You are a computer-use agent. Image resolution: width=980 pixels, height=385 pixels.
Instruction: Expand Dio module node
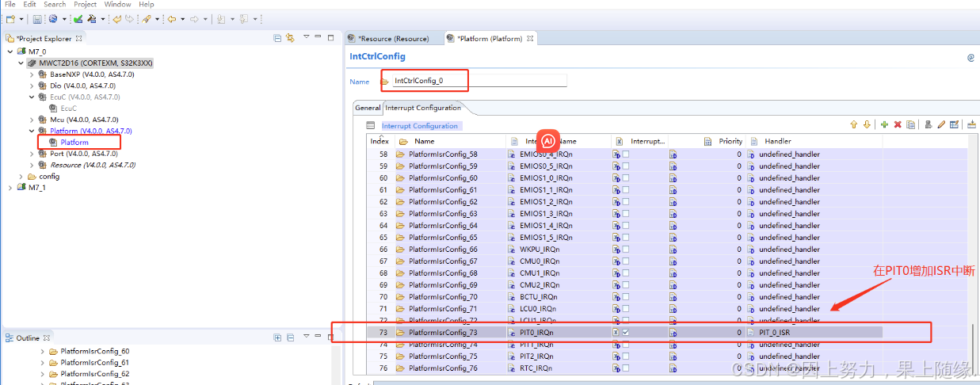point(32,86)
